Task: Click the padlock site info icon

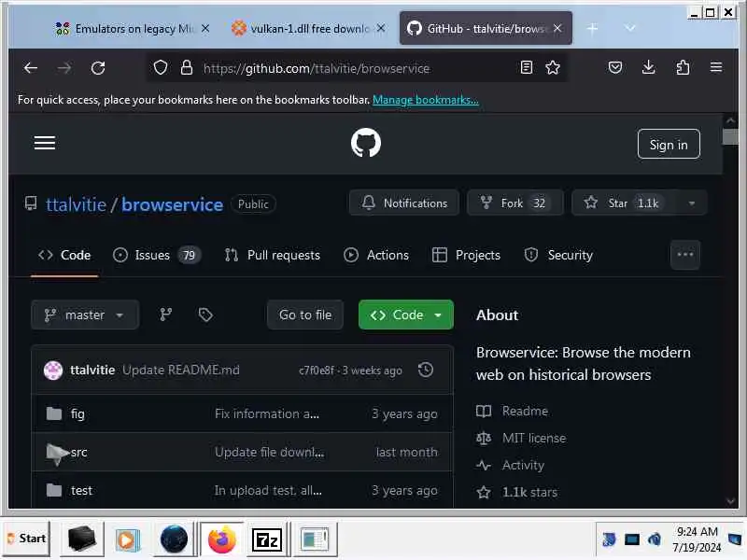Action: [186, 67]
